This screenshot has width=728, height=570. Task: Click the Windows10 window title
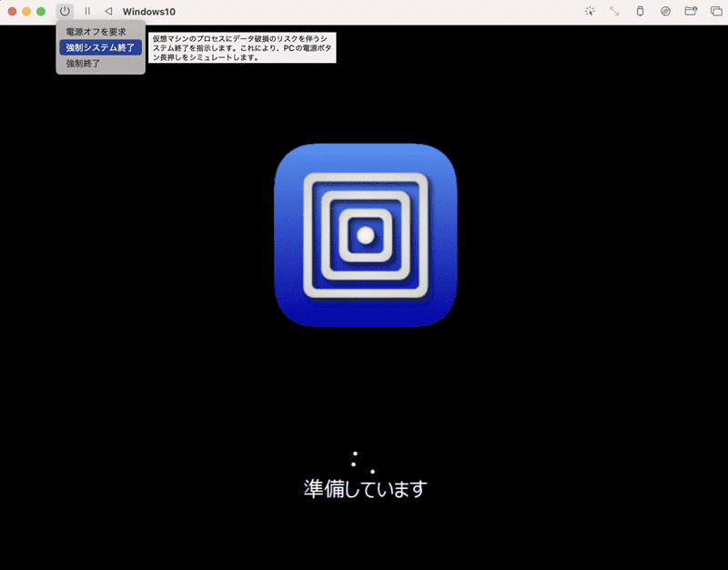coord(149,12)
